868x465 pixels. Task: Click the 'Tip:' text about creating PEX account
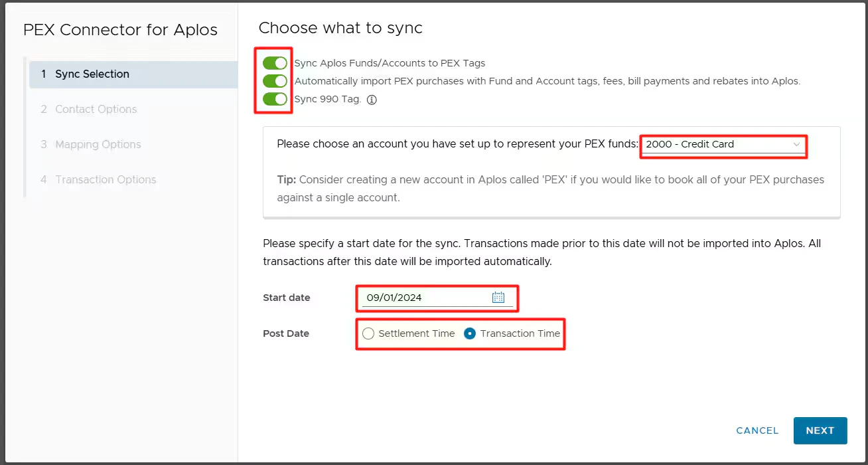click(550, 189)
